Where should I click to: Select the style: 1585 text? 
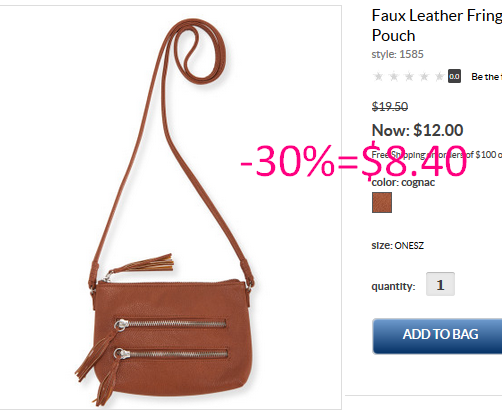(x=397, y=54)
